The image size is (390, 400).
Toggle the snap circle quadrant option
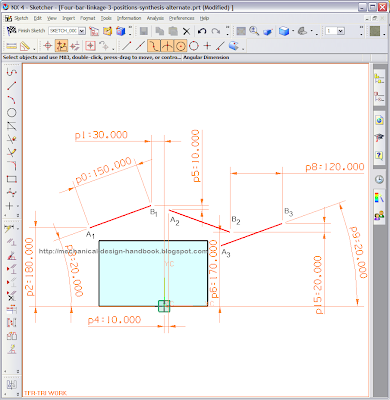point(194,46)
